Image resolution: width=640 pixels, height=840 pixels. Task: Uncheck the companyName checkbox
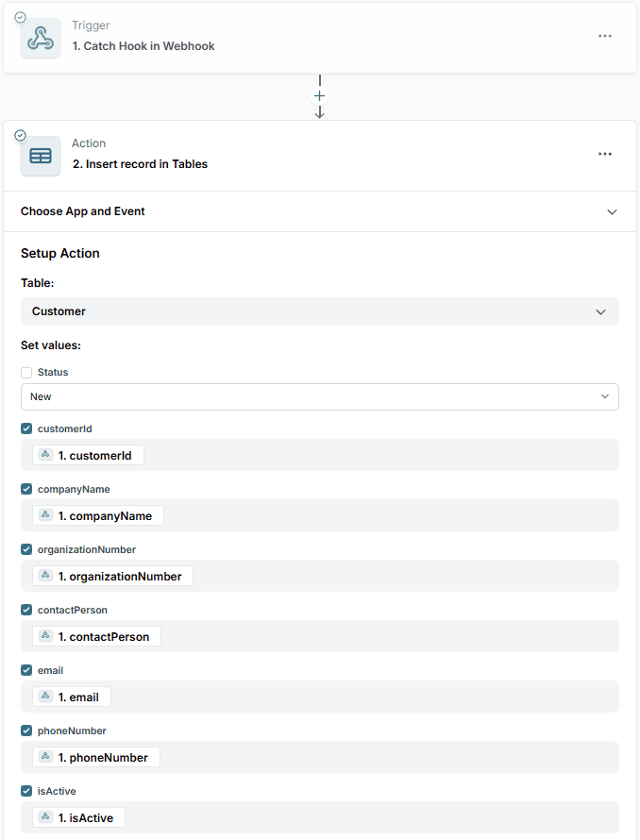pos(26,489)
